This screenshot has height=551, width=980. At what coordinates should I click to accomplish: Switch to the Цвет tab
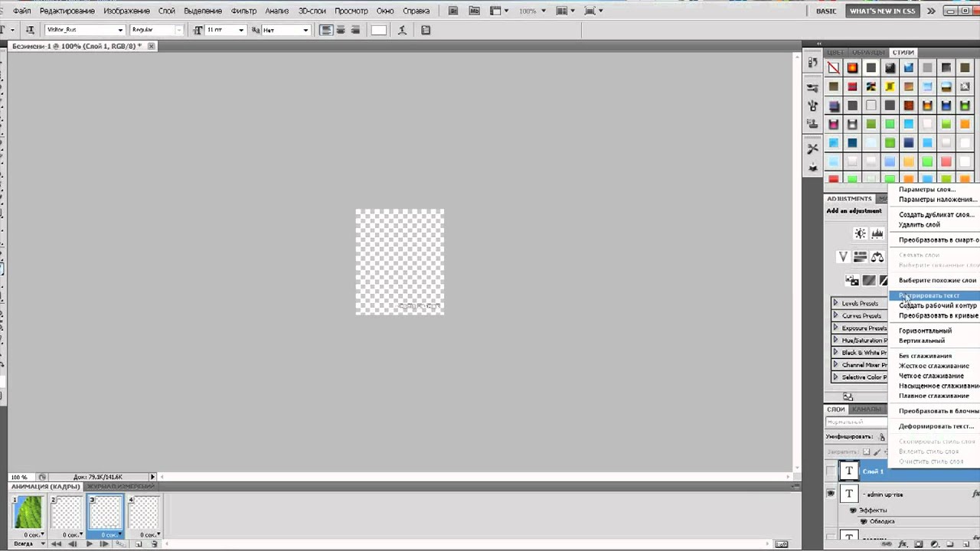pos(835,52)
